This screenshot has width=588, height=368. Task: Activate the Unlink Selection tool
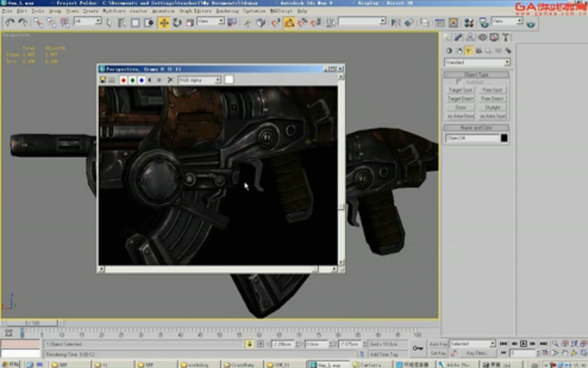pyautogui.click(x=51, y=22)
